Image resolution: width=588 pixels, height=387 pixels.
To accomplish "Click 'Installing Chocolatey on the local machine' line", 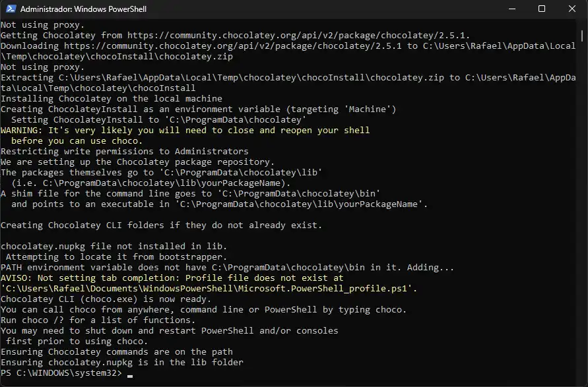I will click(111, 98).
